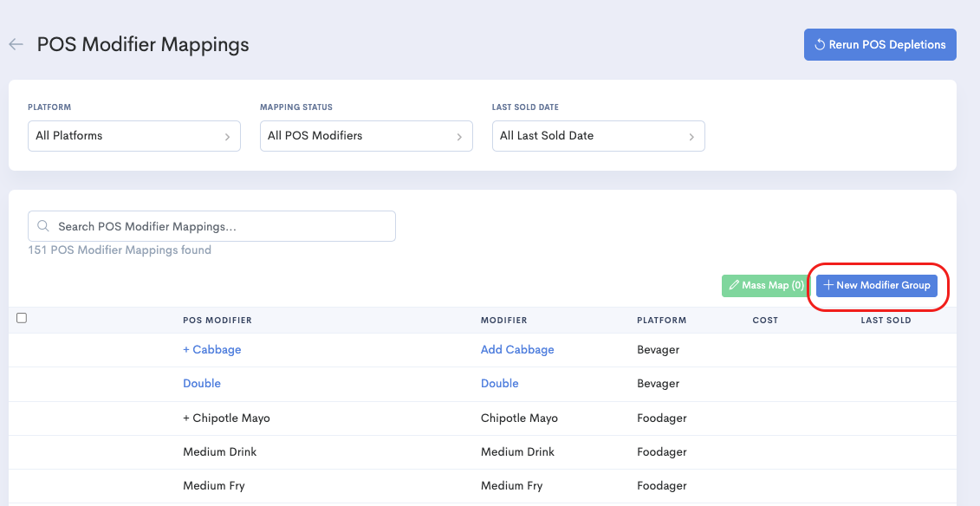Open the Add Cabbage modifier link
The width and height of the screenshot is (980, 506).
[517, 349]
